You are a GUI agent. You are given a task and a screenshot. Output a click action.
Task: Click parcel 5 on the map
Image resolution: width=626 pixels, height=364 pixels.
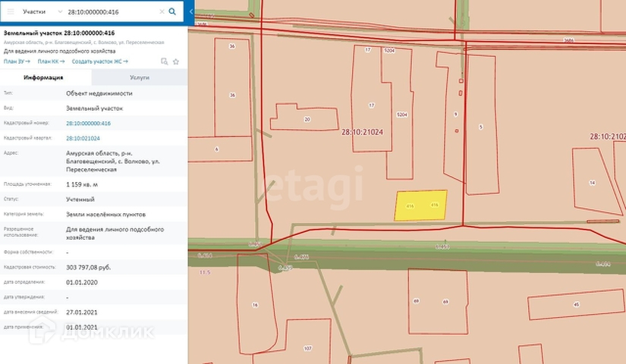(482, 126)
